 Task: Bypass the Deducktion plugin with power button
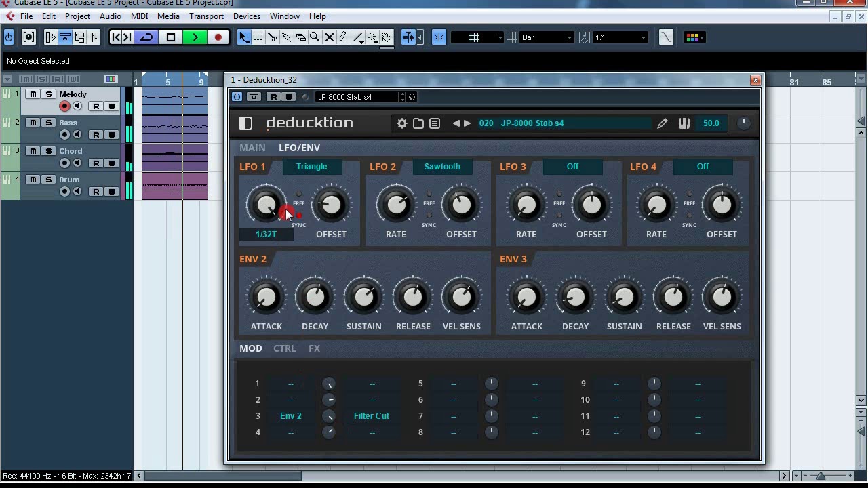point(237,97)
